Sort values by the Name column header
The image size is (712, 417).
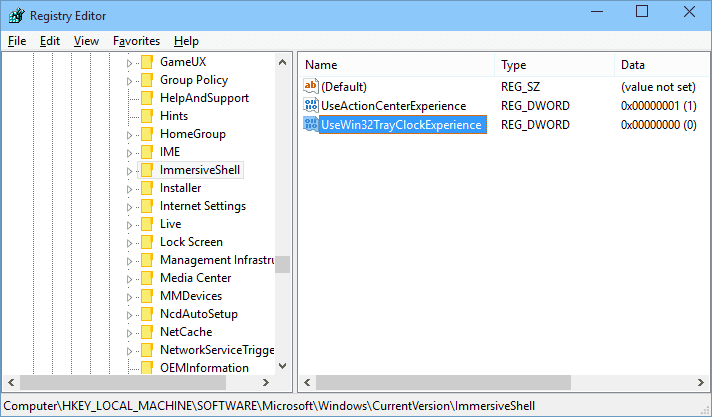click(396, 65)
